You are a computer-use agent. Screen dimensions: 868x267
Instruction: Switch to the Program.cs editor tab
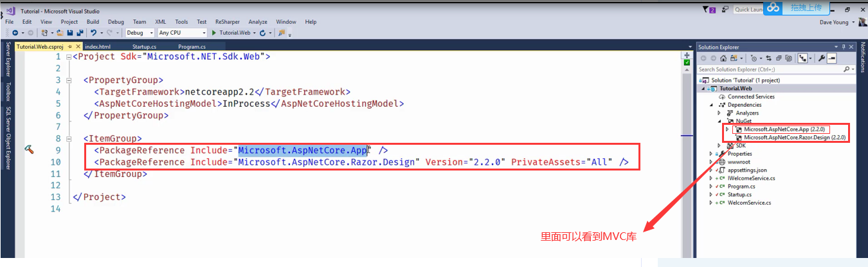(x=192, y=47)
